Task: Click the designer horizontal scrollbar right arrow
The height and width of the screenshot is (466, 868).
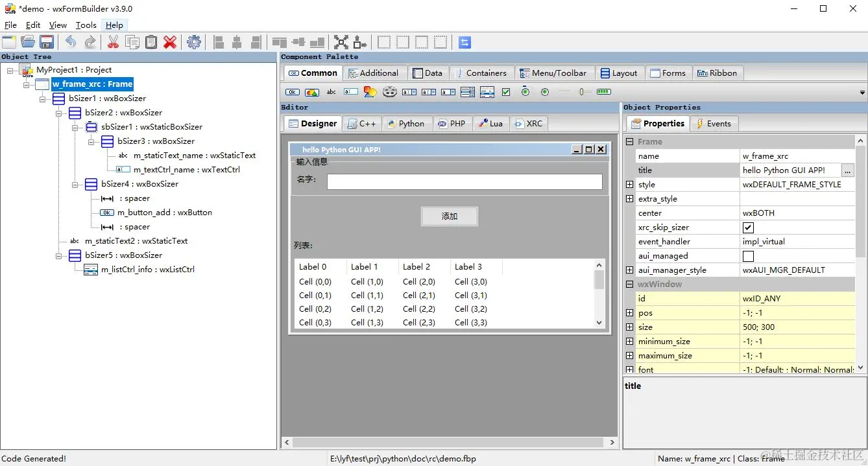Action: click(x=612, y=443)
